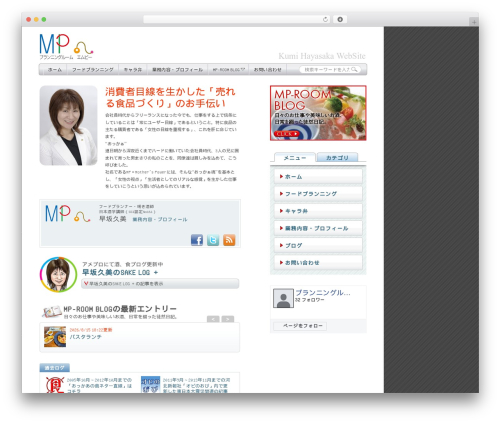
Task: Click the MP logo in profile box
Action: [x=68, y=214]
